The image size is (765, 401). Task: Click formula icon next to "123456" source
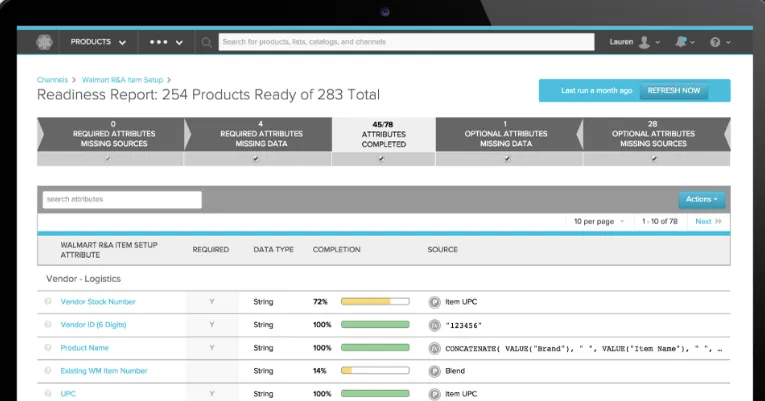434,325
